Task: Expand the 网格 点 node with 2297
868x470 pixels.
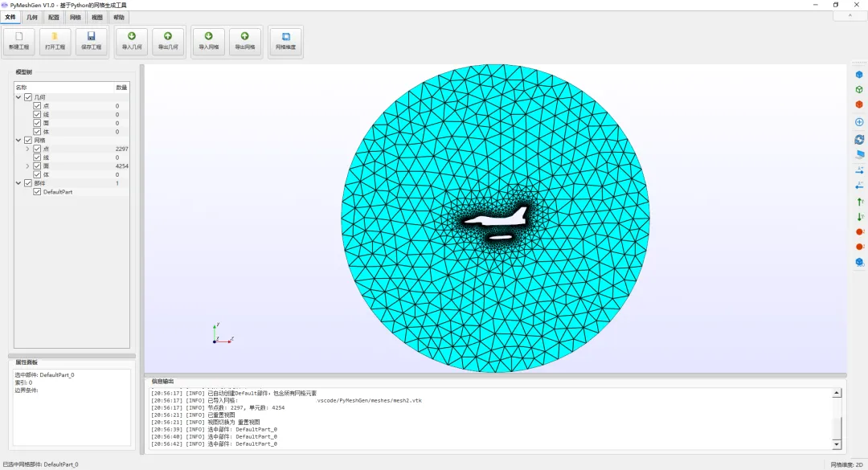Action: click(x=27, y=149)
